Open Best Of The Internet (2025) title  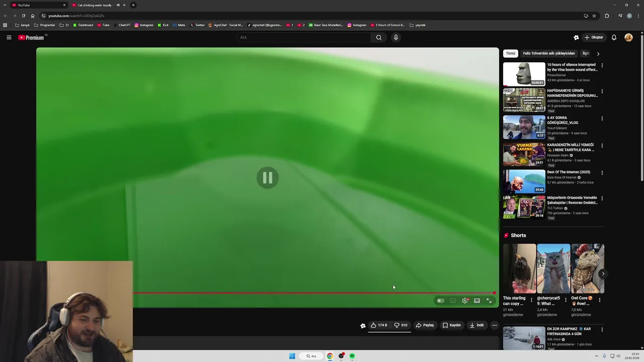pos(569,172)
